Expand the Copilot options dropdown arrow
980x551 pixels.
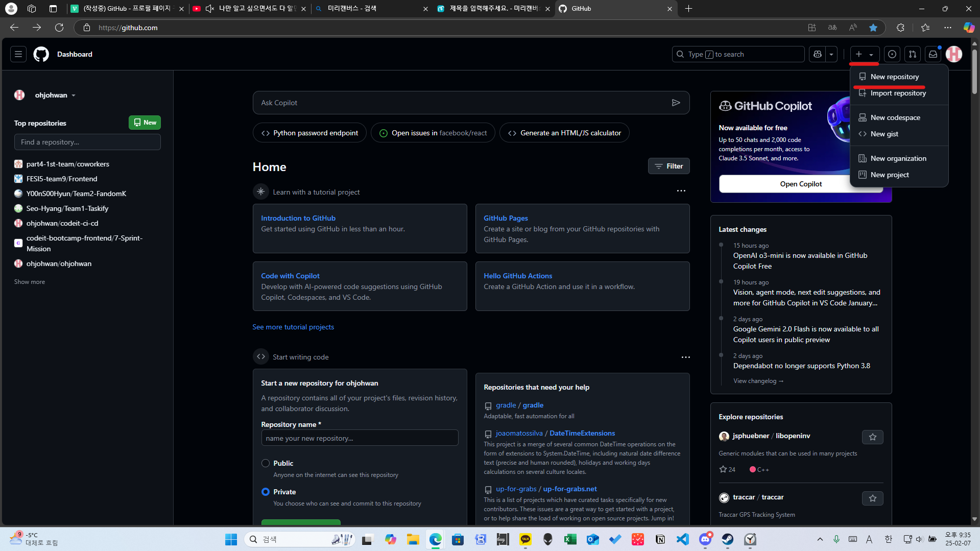pos(831,54)
